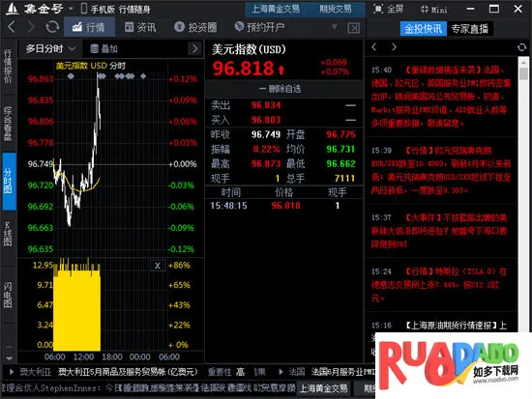Expand chart toolbar with right chevron
532x399 pixels.
(194, 49)
